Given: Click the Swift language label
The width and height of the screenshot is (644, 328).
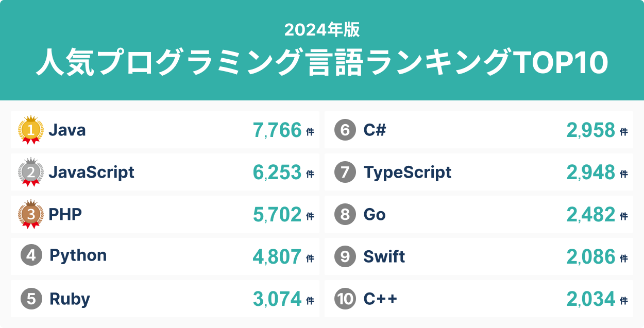Looking at the screenshot, I should click(384, 256).
